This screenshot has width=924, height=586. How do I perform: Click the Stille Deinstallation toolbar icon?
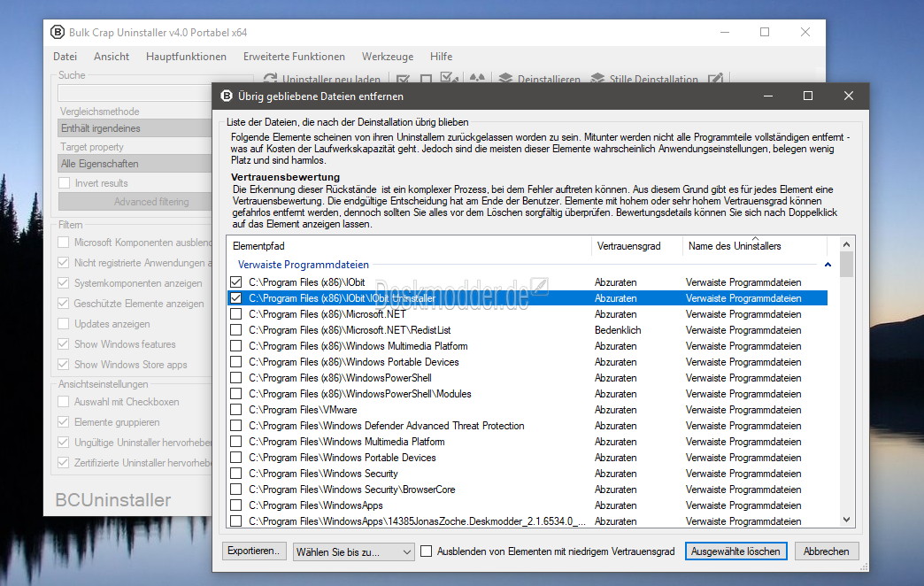pos(597,78)
